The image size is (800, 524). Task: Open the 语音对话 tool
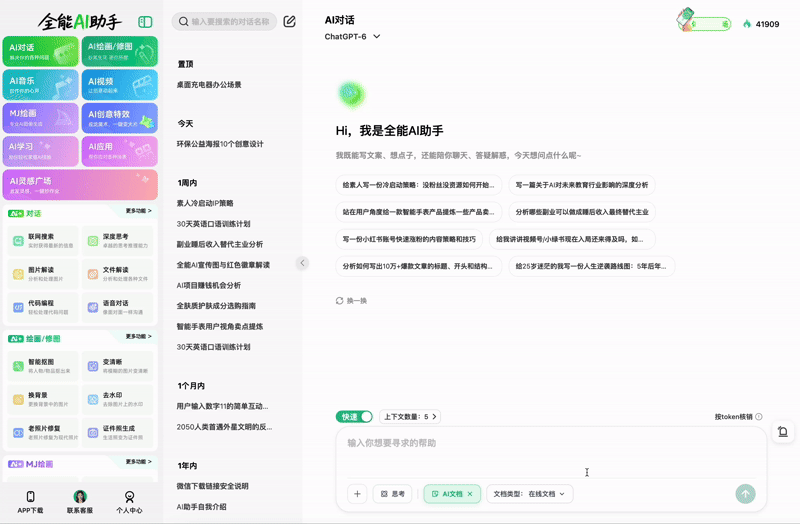(118, 307)
